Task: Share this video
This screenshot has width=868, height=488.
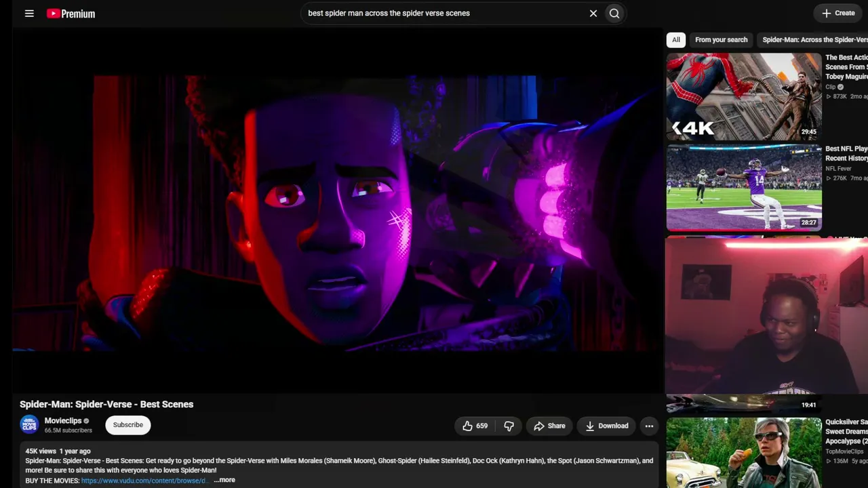Action: 549,426
